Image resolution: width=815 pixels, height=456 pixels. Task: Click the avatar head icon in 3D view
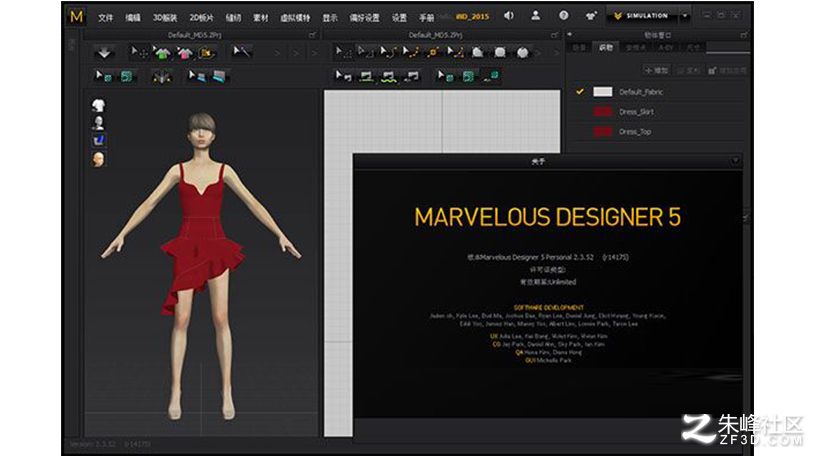(98, 159)
